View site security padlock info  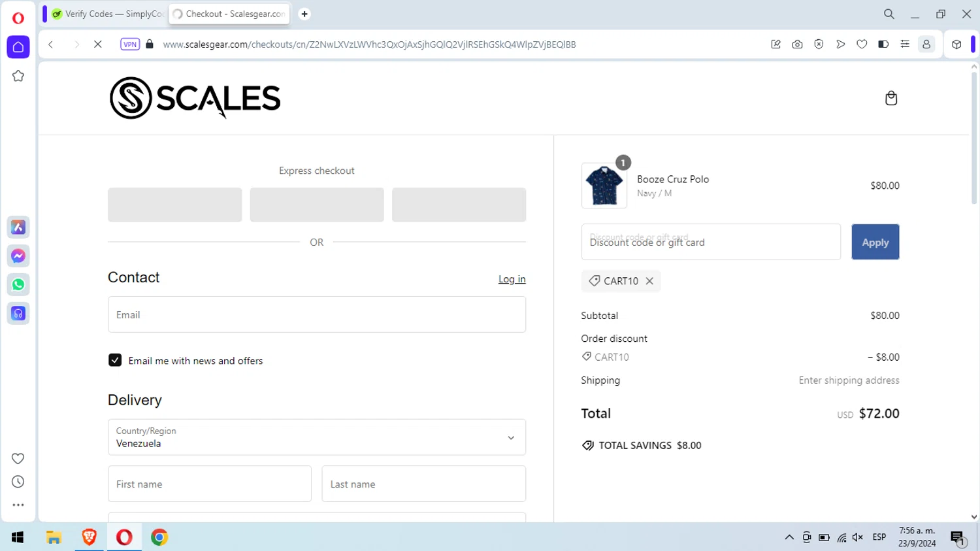point(150,44)
